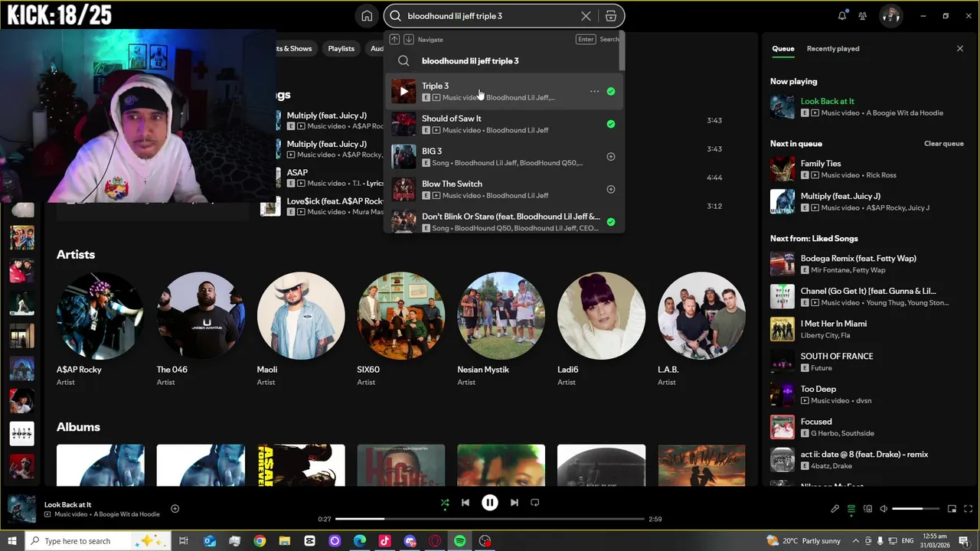This screenshot has width=980, height=551.
Task: Open SIX60 artist card
Action: (401, 328)
